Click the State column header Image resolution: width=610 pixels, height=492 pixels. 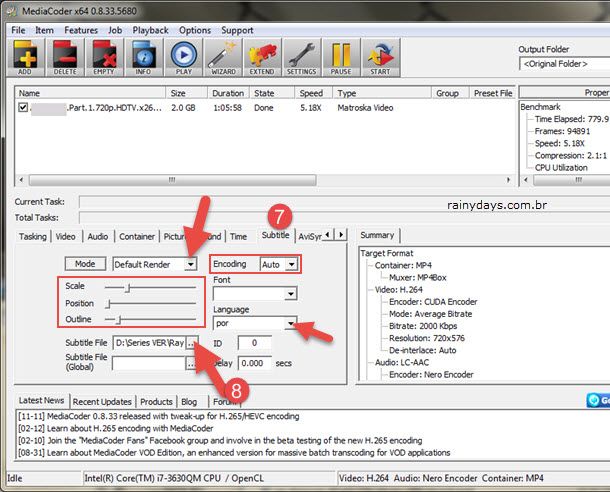[x=272, y=93]
